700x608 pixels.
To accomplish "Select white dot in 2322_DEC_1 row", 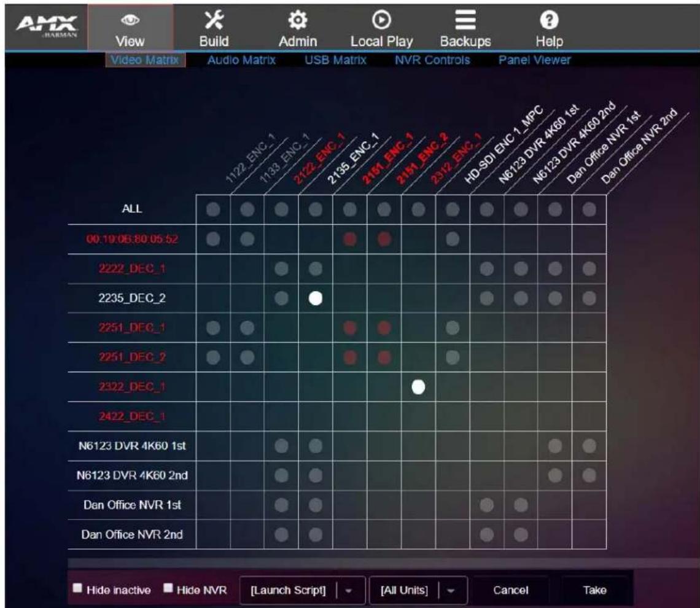I will tap(418, 387).
